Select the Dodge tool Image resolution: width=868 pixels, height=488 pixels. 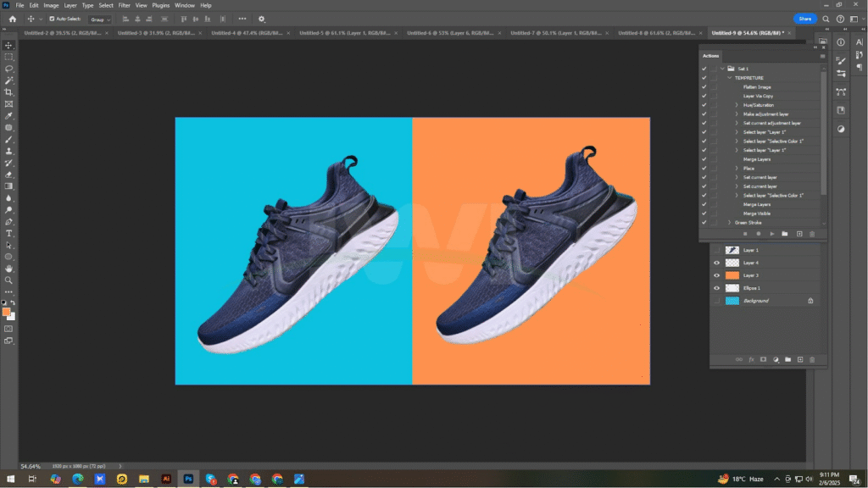pos(8,210)
